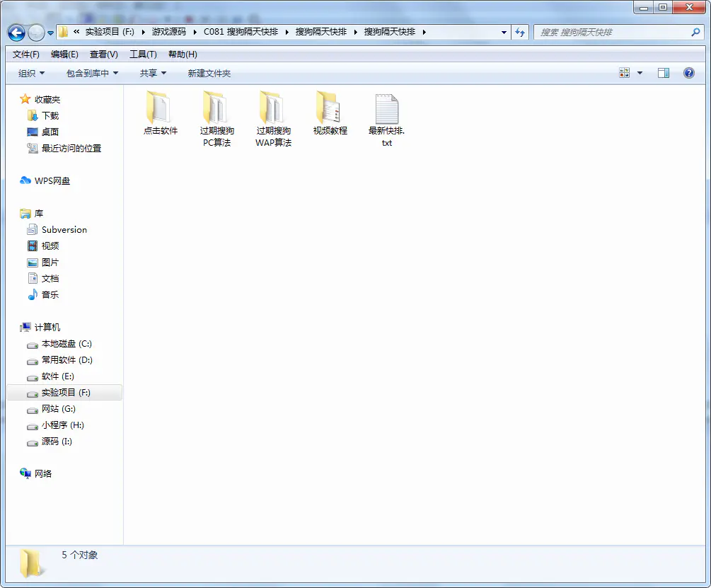711x588 pixels.
Task: Select 本地磁盘 (C:) in navigation tree
Action: (x=67, y=344)
